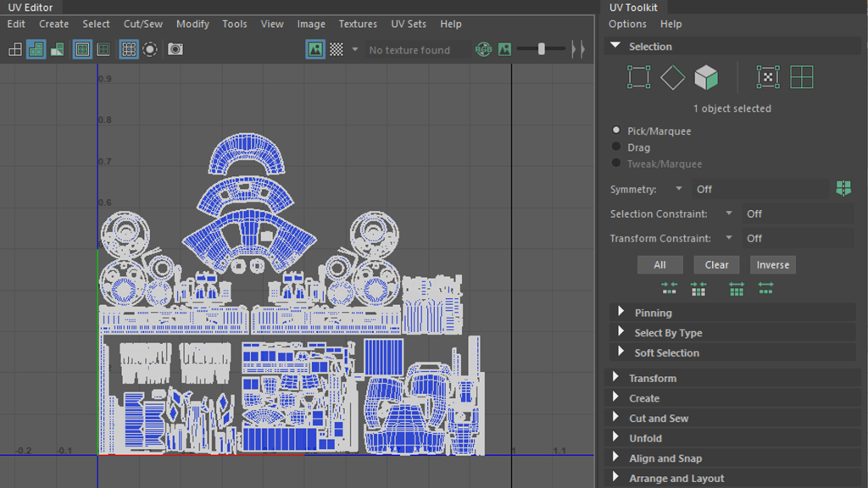Select the Vertex selection mode icon

pos(638,78)
